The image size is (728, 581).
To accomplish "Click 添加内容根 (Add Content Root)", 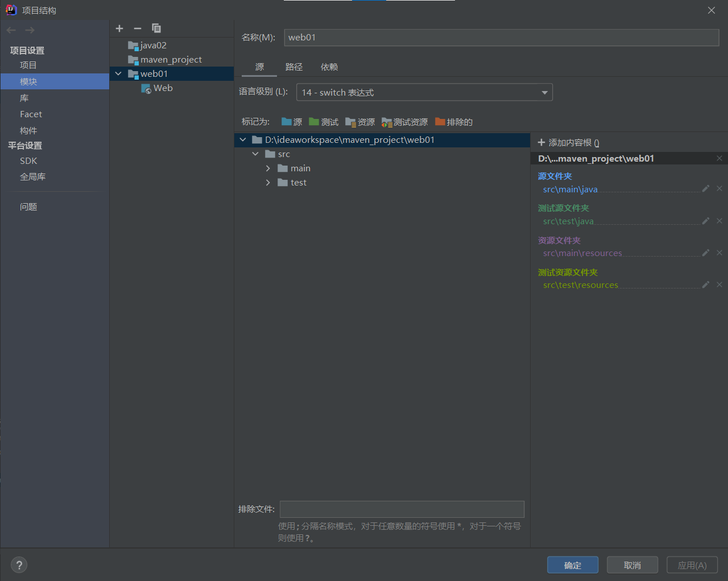I will click(568, 143).
